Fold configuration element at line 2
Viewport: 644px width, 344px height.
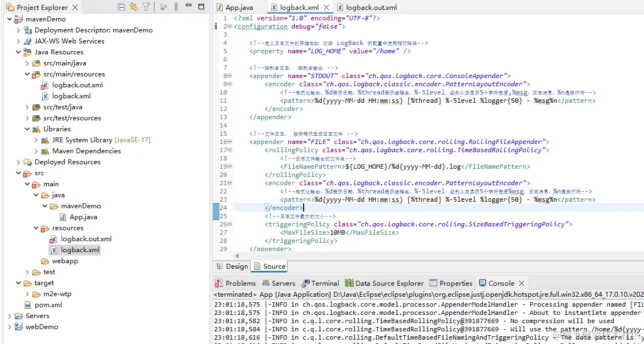click(x=230, y=27)
